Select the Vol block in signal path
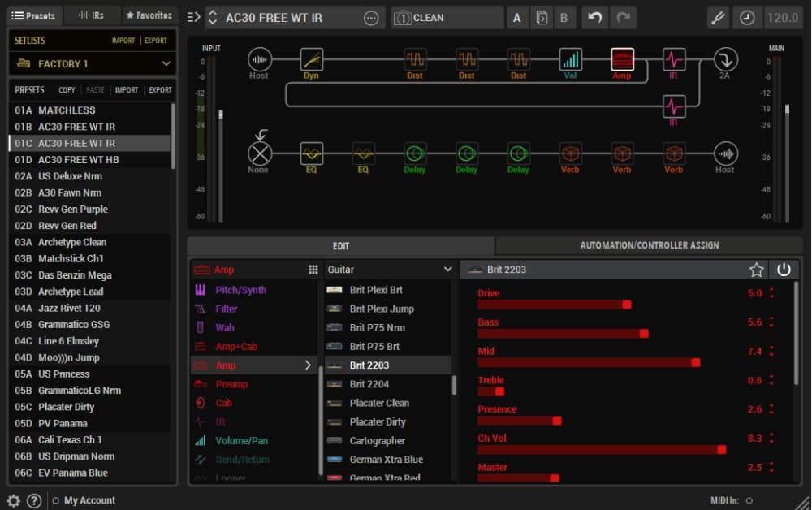The width and height of the screenshot is (812, 510). click(570, 60)
